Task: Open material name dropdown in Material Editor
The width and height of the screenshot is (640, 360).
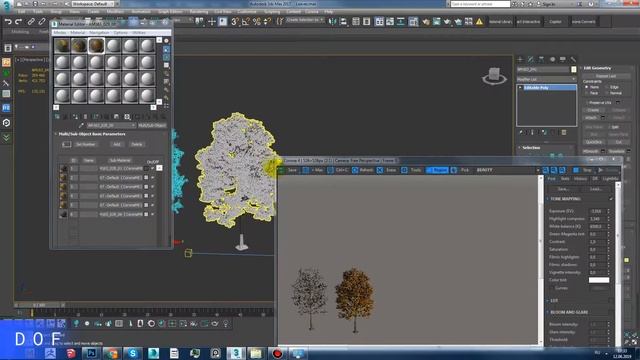Action: [x=111, y=125]
